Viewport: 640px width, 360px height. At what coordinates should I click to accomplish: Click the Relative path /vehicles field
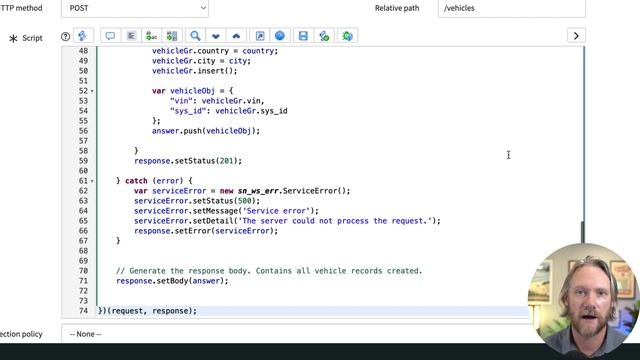click(x=511, y=8)
